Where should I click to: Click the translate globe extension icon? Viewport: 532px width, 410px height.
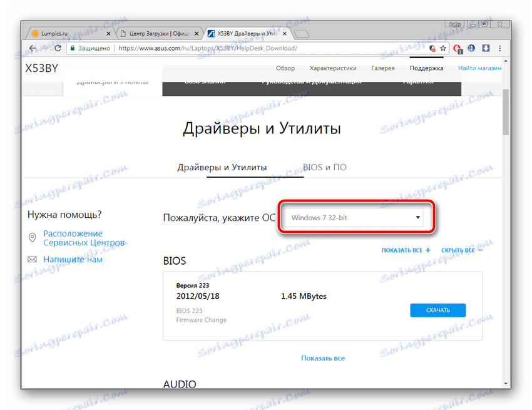pos(471,48)
